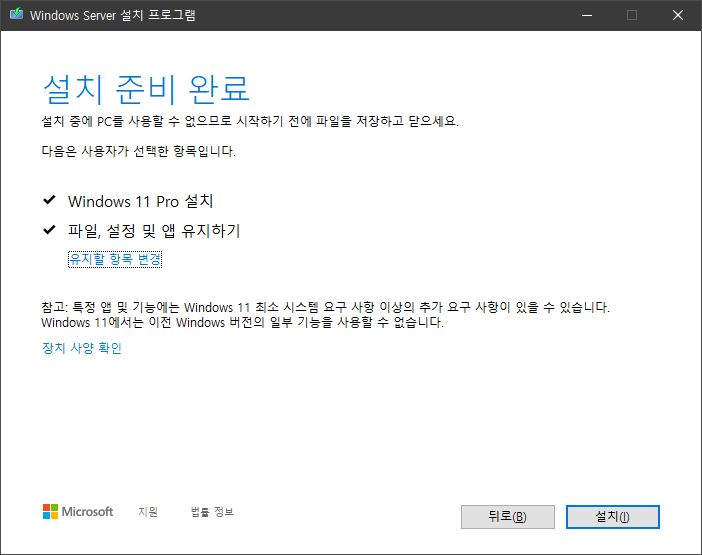Click the 다음은 사용자가 선택한 항목입니다 text

(138, 151)
